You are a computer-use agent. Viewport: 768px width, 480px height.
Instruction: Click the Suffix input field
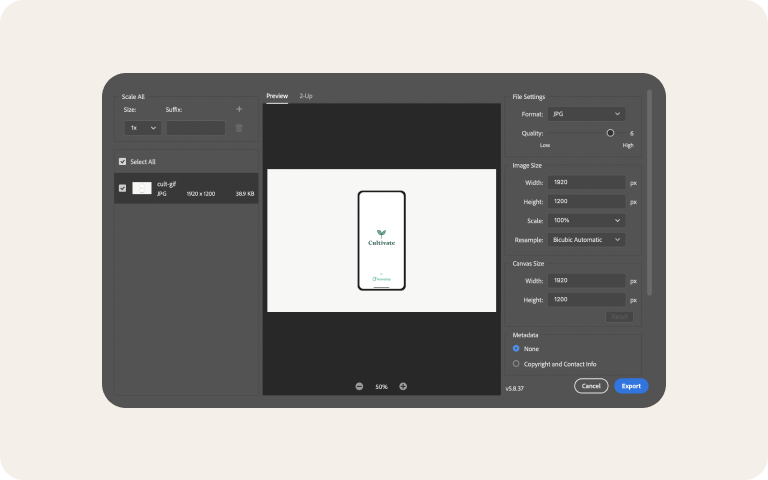(x=196, y=128)
